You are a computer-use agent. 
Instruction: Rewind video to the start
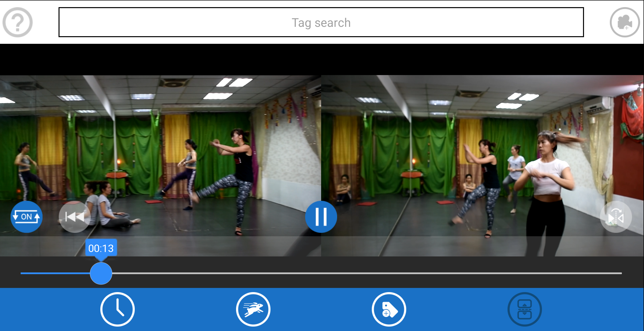(75, 217)
